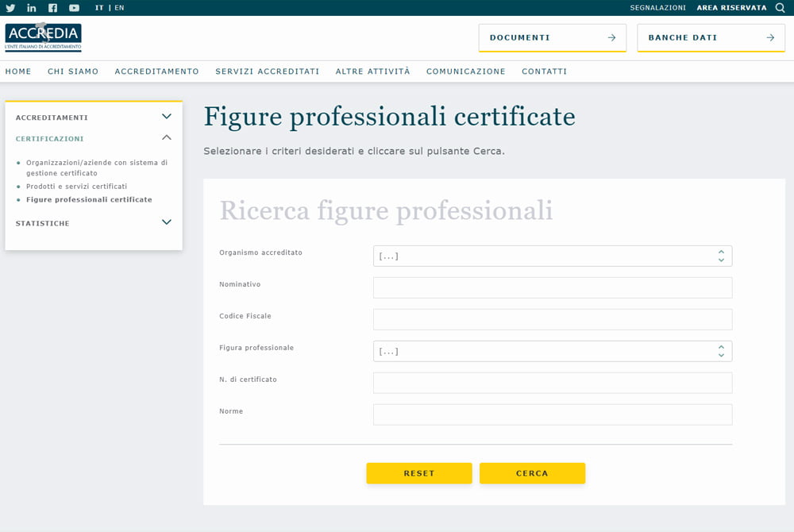The width and height of the screenshot is (794, 532).
Task: Open Servizi Accreditati menu item
Action: point(267,71)
